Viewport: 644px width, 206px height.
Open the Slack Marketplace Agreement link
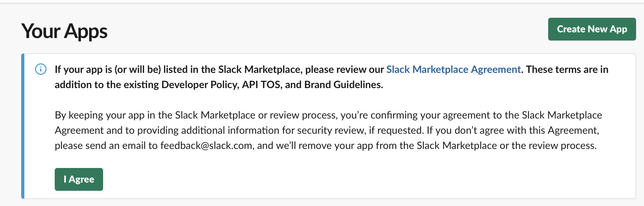tap(454, 69)
